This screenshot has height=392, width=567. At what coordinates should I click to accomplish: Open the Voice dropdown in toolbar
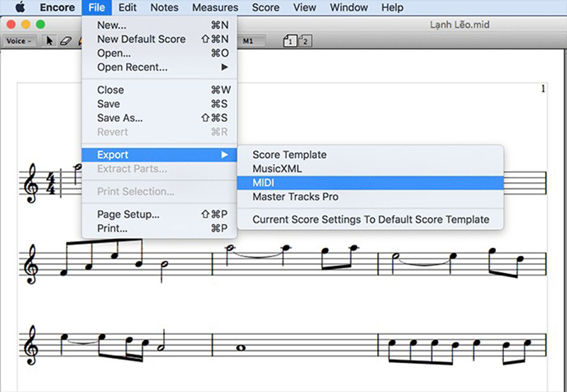click(x=19, y=41)
